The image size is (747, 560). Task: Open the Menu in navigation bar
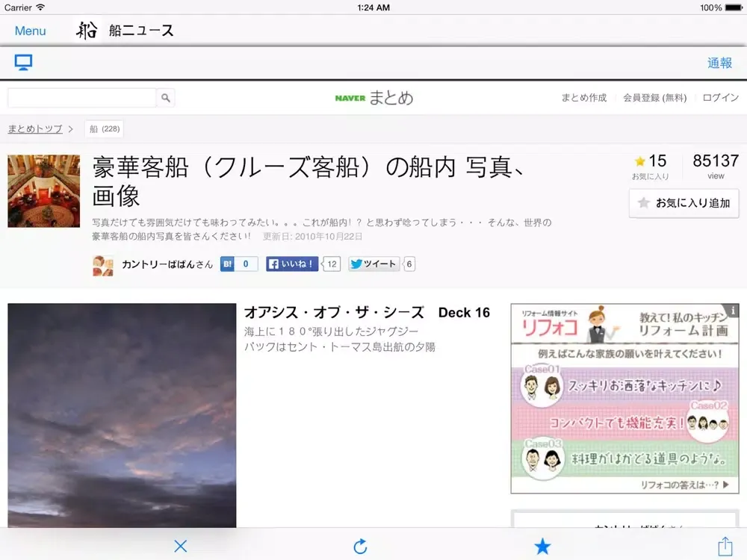click(x=30, y=31)
